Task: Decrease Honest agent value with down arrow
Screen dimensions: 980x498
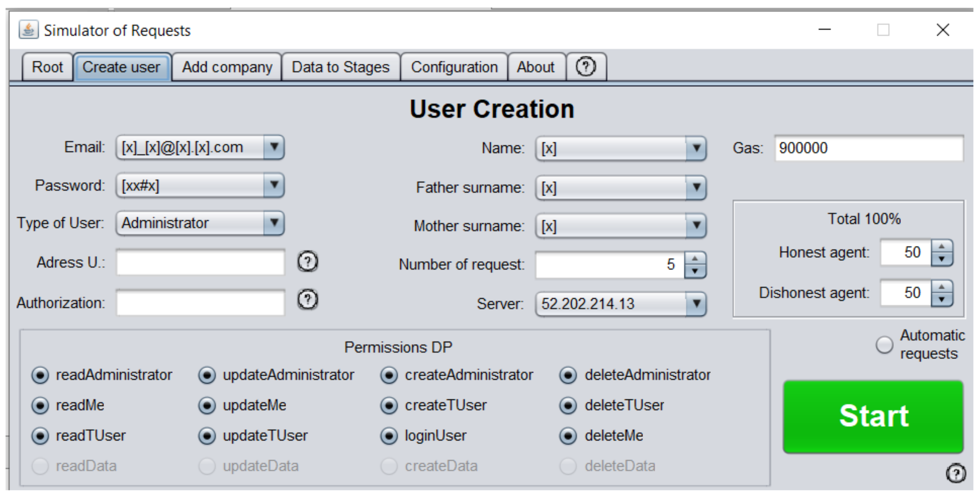Action: click(941, 259)
